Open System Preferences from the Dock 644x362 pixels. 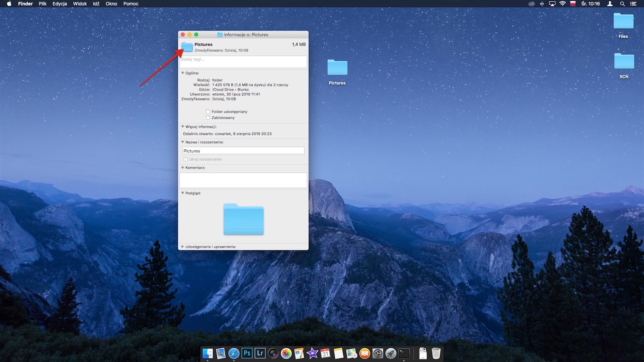coord(377,353)
